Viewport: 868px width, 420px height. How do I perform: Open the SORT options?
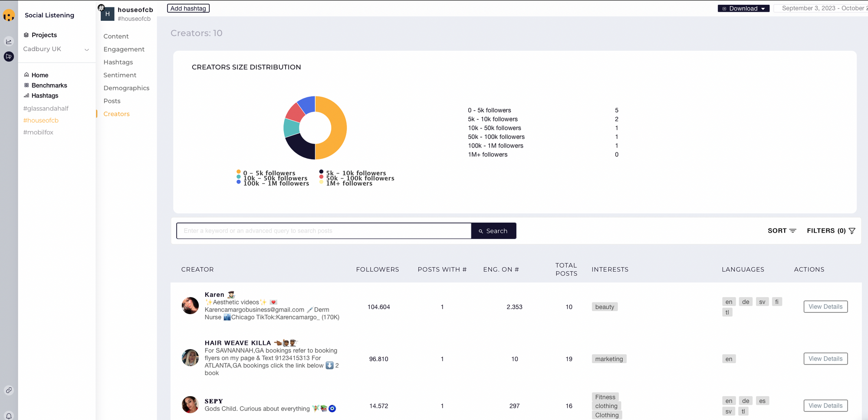782,231
